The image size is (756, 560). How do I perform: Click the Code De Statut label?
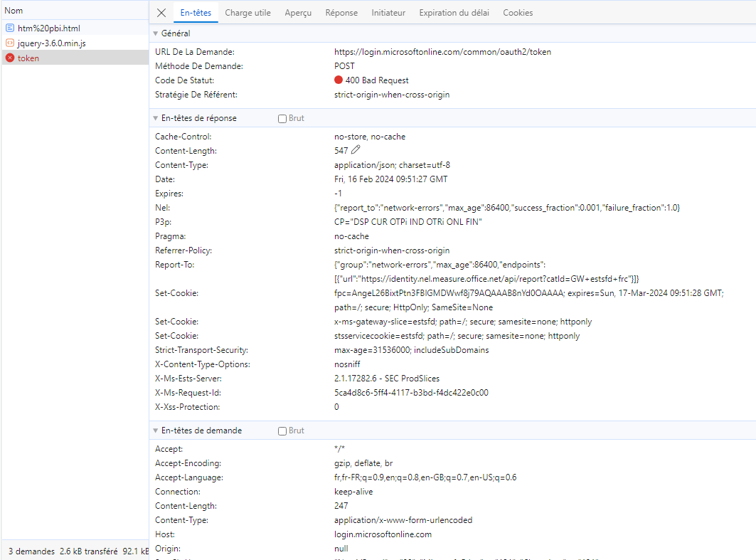(x=185, y=80)
